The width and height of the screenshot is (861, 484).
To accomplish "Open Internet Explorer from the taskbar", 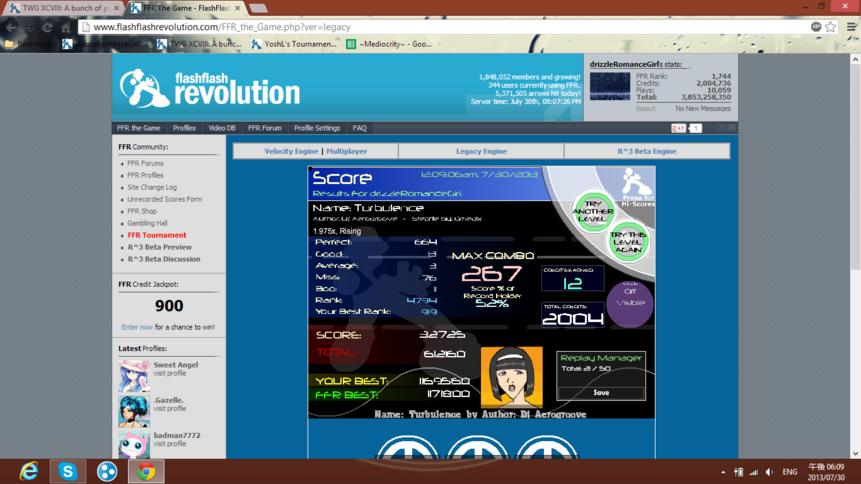I will tap(29, 471).
